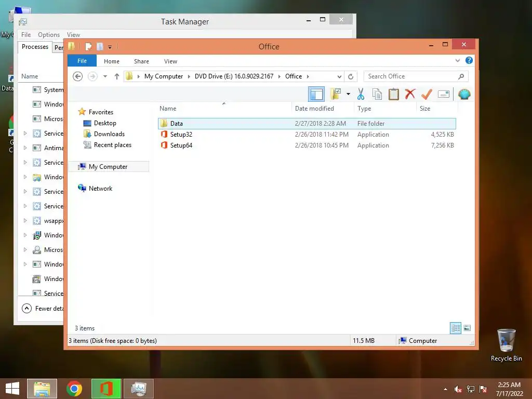
Task: Open the Share ribbon tab
Action: click(x=141, y=61)
